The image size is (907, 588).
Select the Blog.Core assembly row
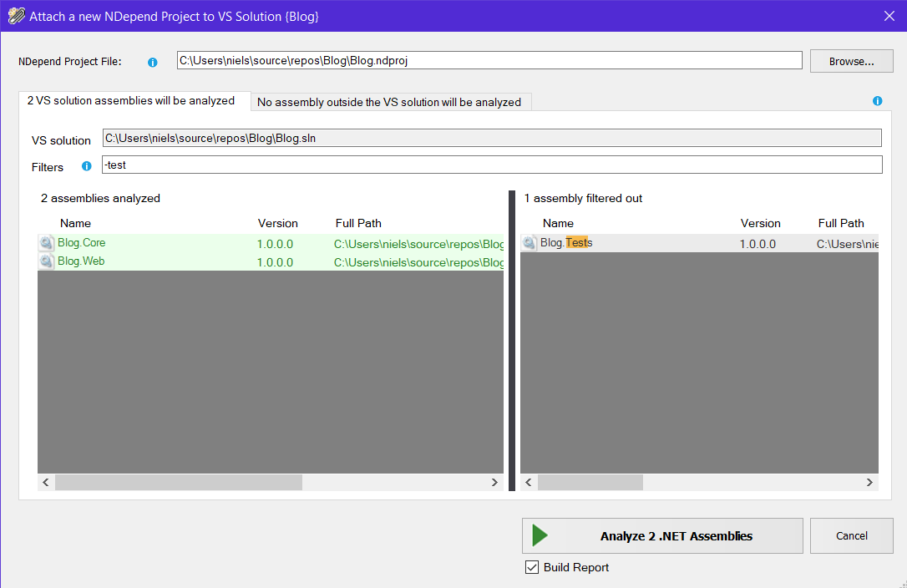(271, 243)
